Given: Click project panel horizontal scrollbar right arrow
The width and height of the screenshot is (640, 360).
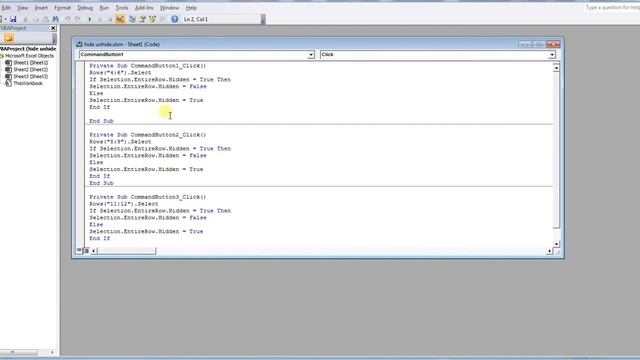Looking at the screenshot, I should pos(52,352).
